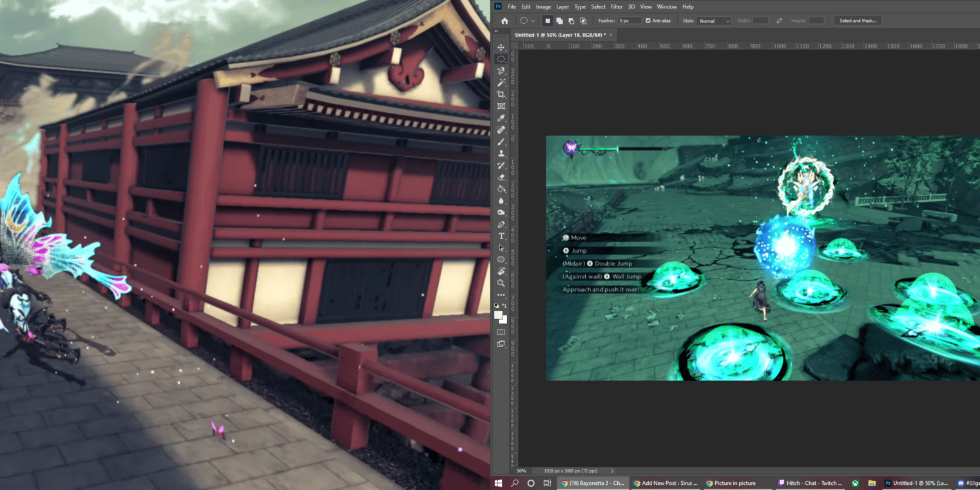Click the 50% zoom level field
This screenshot has height=490, width=980.
(x=522, y=471)
